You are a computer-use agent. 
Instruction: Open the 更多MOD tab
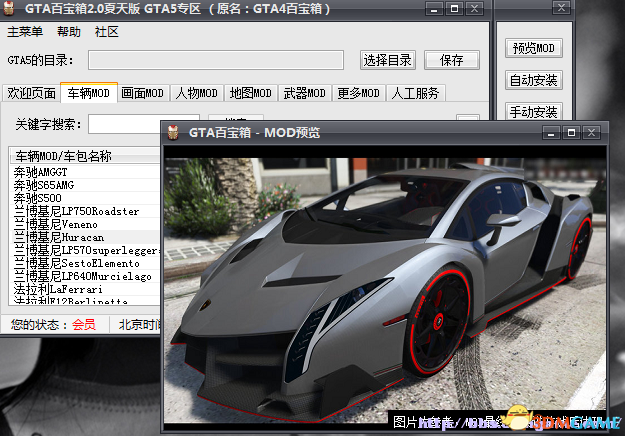358,93
